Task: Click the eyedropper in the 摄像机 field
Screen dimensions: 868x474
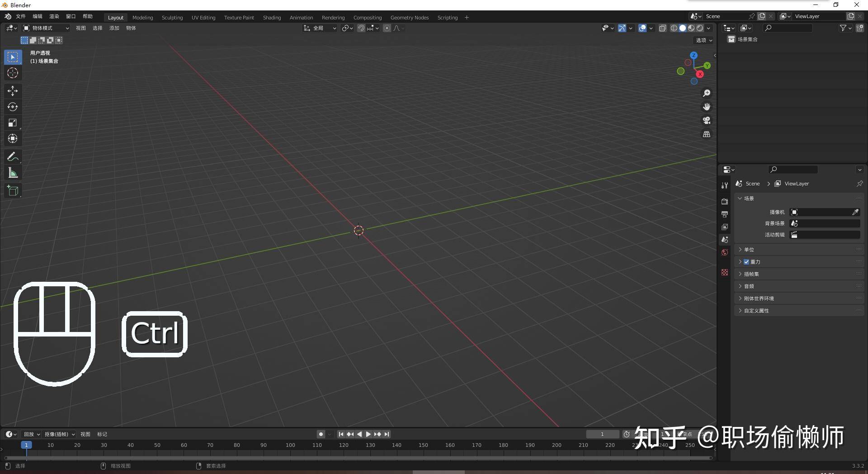Action: point(855,212)
